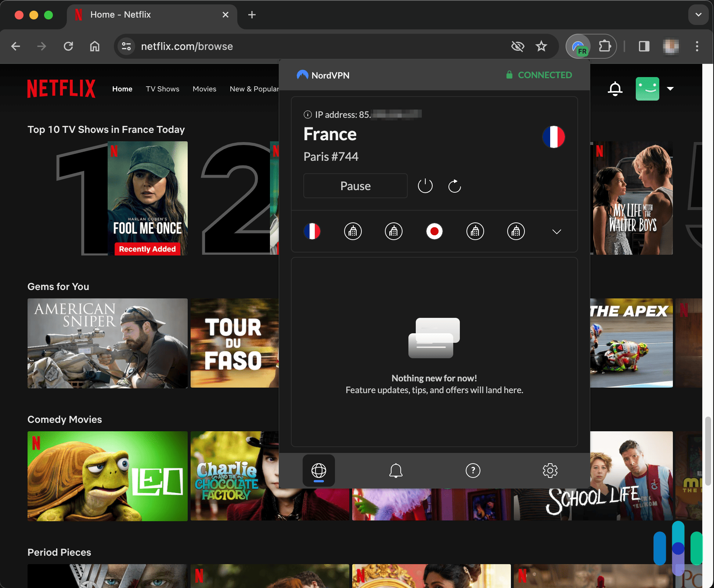Disconnect VPN using the power icon

tap(425, 186)
